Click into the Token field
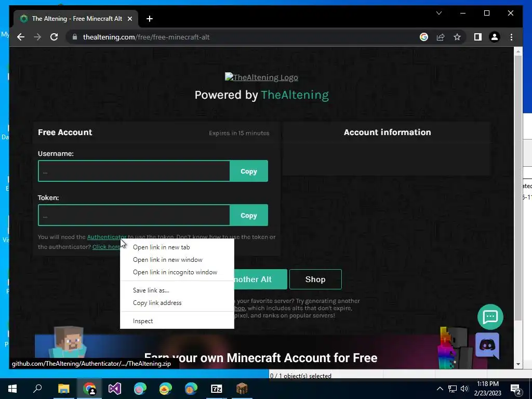 click(x=134, y=215)
